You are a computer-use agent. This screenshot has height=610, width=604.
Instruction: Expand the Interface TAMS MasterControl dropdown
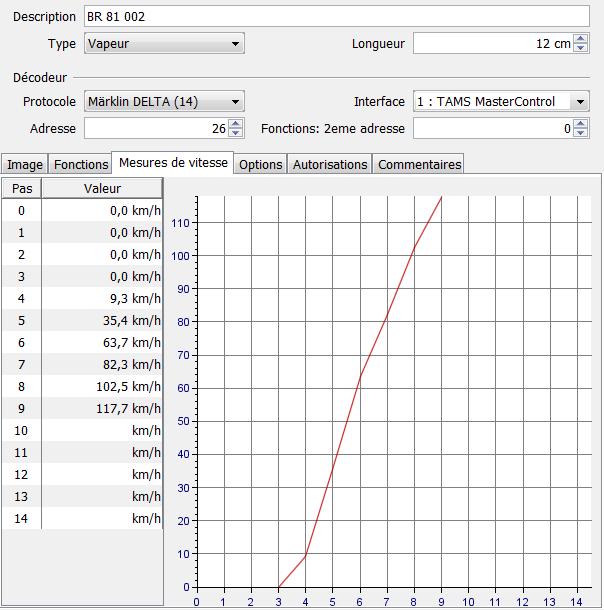point(500,102)
